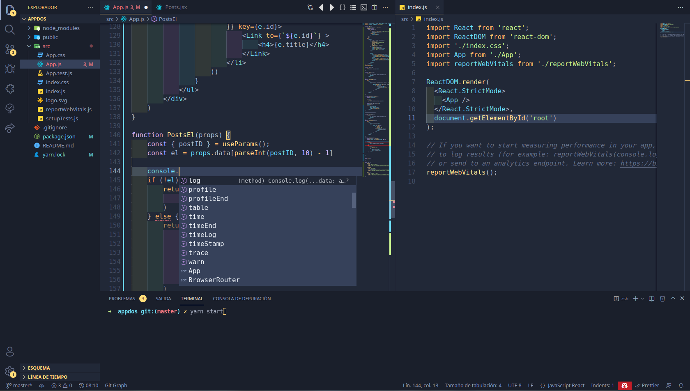
Task: Switch to the Posts.js editor tab
Action: (173, 7)
